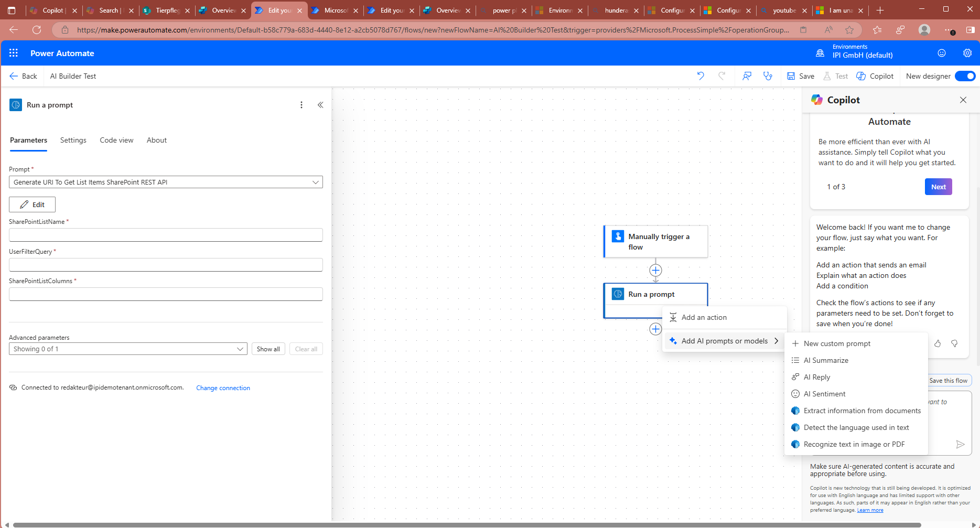Toggle the New designer switch
This screenshot has height=528, width=980.
tap(965, 76)
